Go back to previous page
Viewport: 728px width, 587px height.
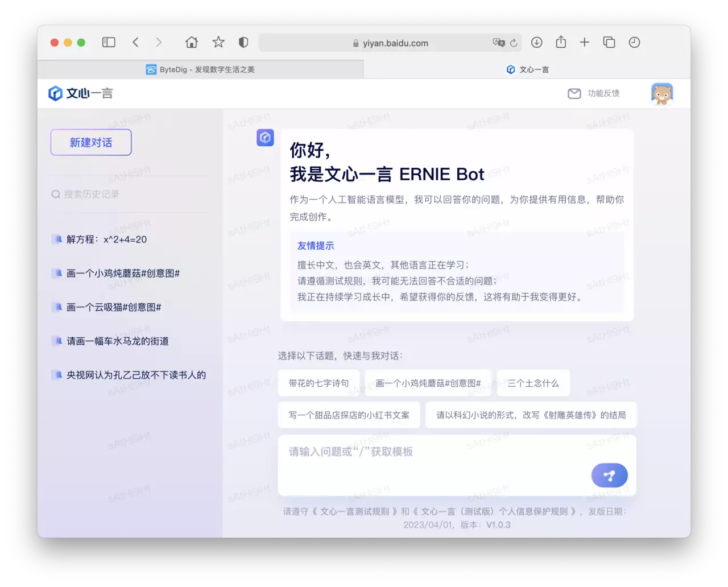(135, 43)
